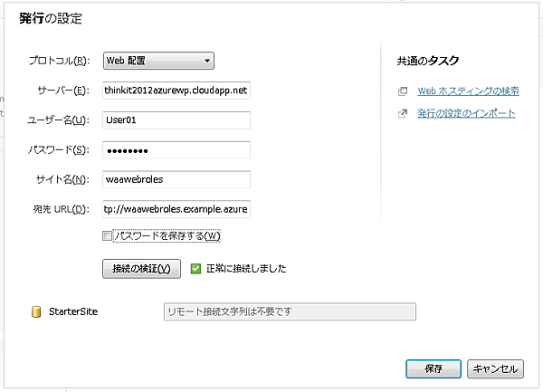Open the プロトコル Web 配置 dropdown
The height and width of the screenshot is (392, 543).
(158, 62)
